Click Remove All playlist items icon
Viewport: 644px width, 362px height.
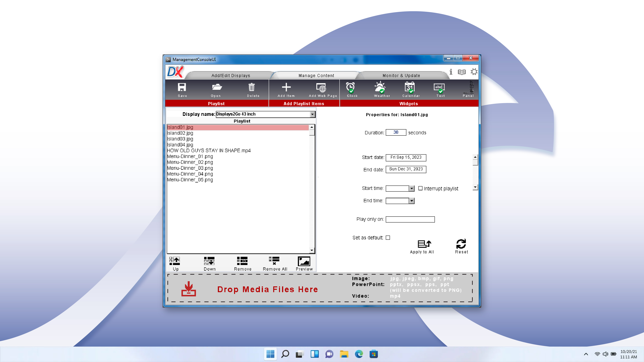(274, 261)
